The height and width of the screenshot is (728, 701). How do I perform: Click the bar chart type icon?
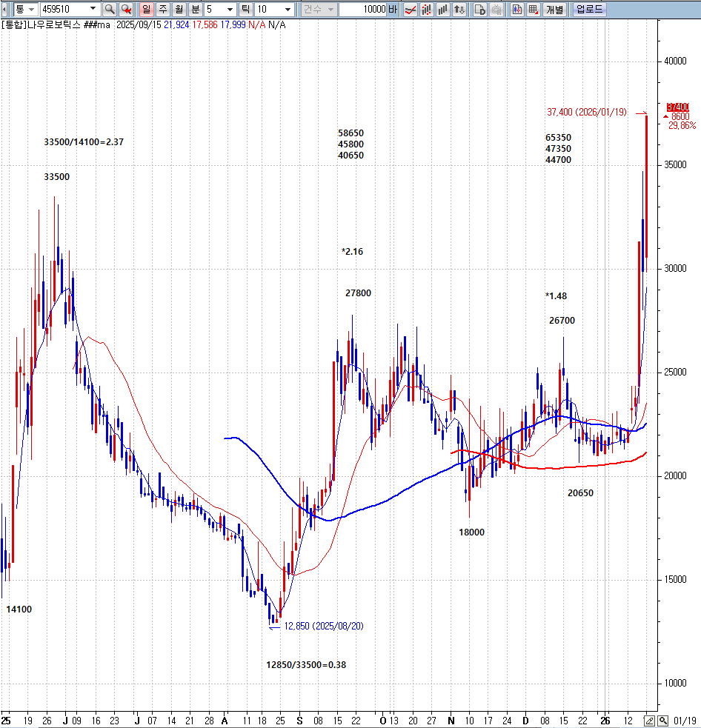tap(443, 10)
